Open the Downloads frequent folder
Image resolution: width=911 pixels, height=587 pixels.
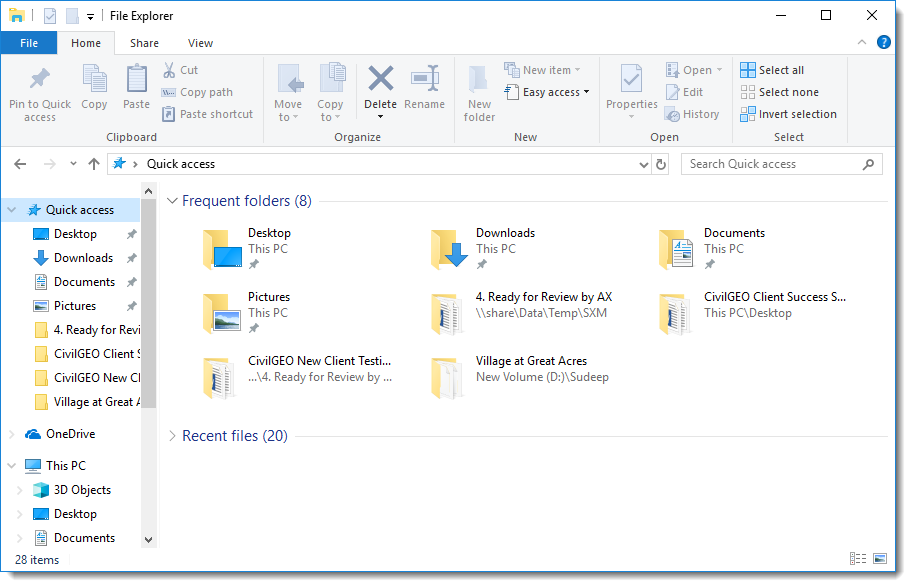505,233
